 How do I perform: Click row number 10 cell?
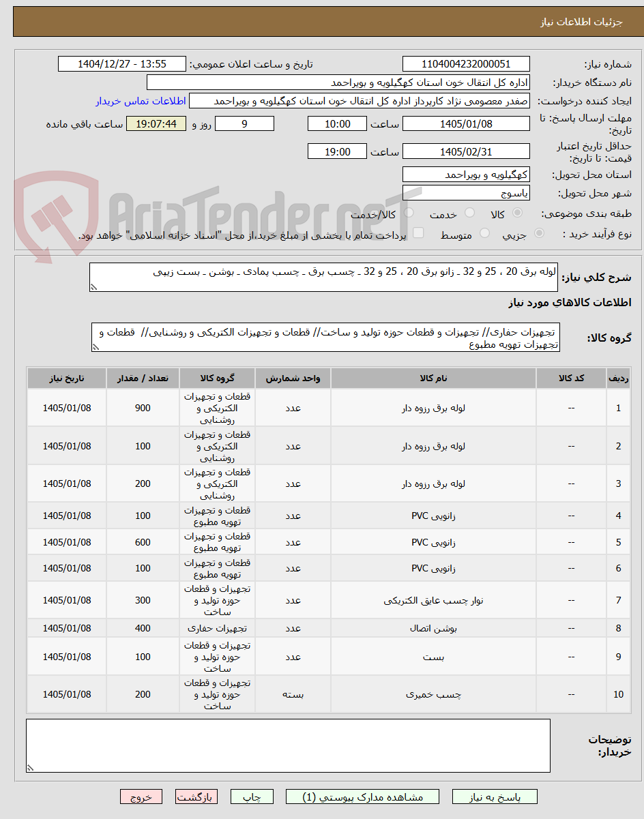(618, 694)
